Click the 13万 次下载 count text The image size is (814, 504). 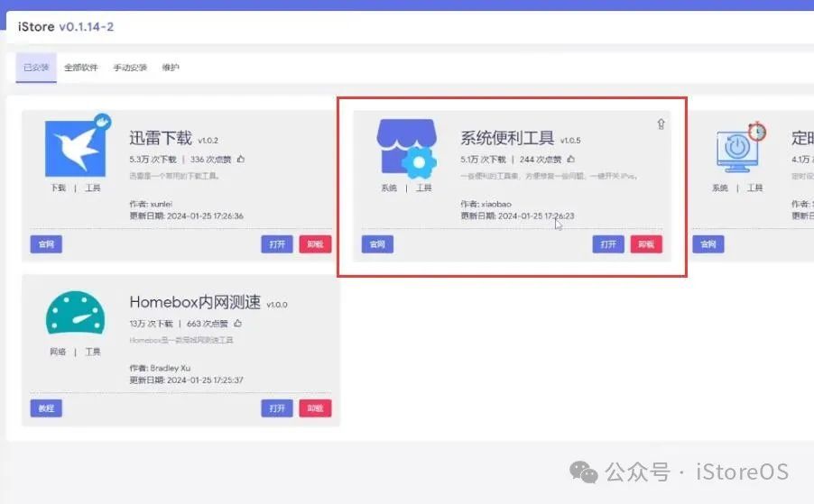click(x=151, y=324)
